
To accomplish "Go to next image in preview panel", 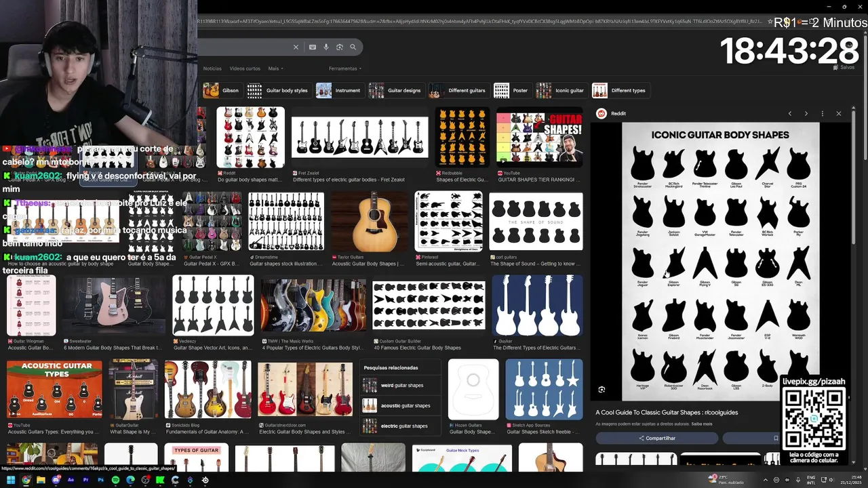I will point(806,113).
